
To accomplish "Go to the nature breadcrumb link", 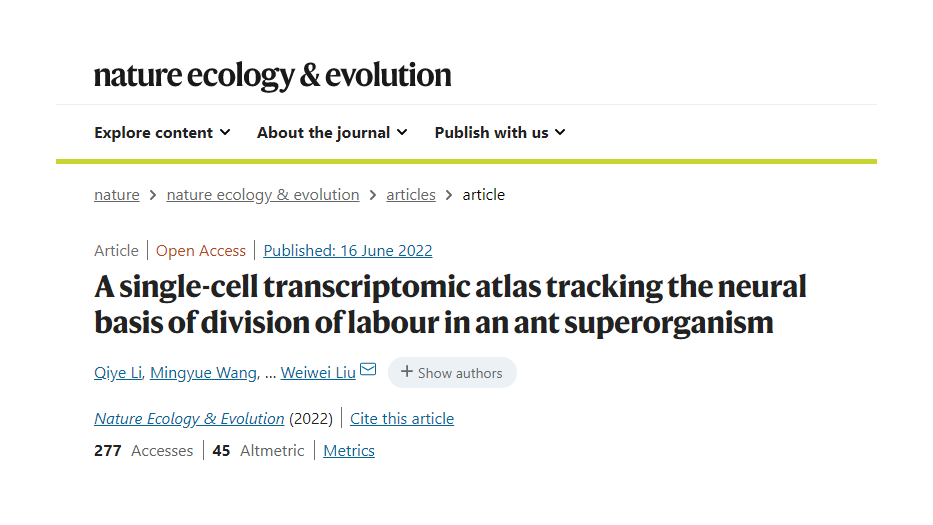I will 116,195.
